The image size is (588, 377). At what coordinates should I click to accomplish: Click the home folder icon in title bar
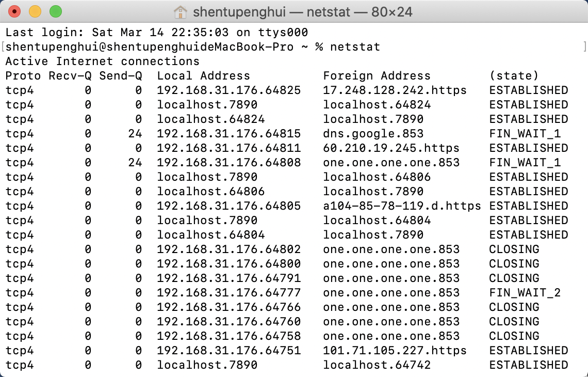click(180, 11)
